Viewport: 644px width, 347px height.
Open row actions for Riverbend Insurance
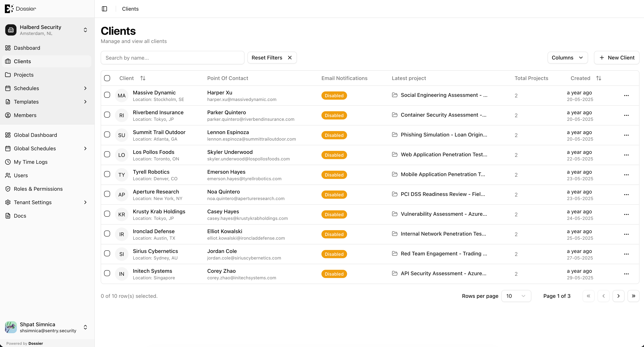pos(626,115)
